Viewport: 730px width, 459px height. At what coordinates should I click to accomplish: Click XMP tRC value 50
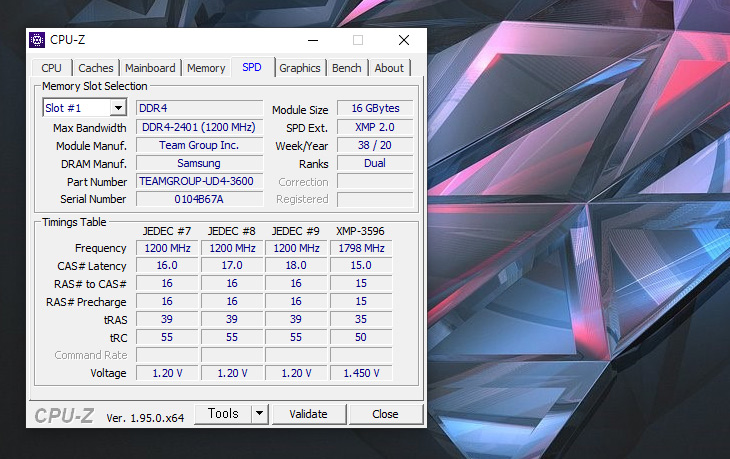tap(361, 338)
